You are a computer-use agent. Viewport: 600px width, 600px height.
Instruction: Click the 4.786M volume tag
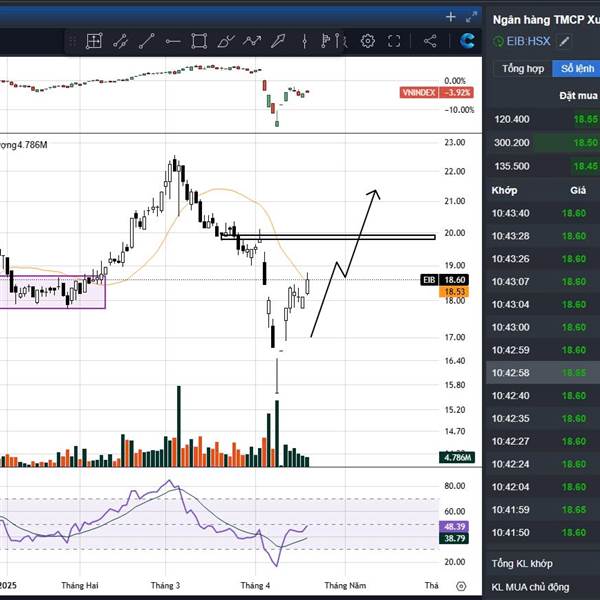(x=457, y=457)
